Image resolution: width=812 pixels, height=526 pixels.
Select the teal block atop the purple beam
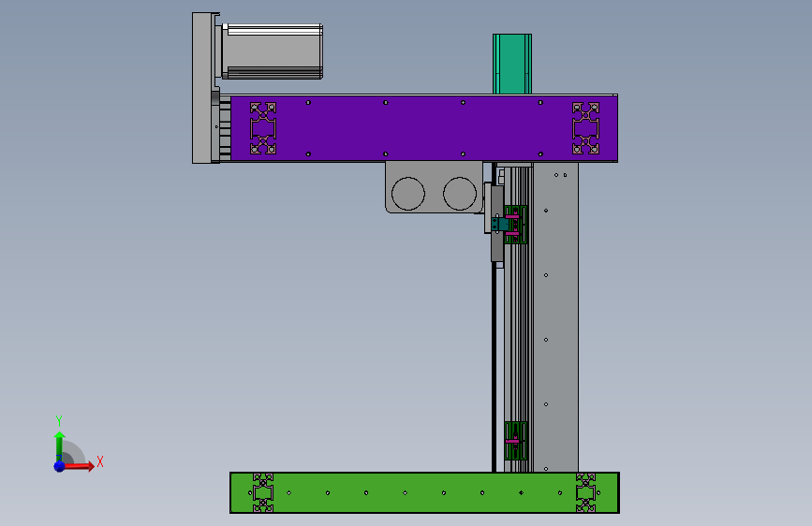coord(512,65)
